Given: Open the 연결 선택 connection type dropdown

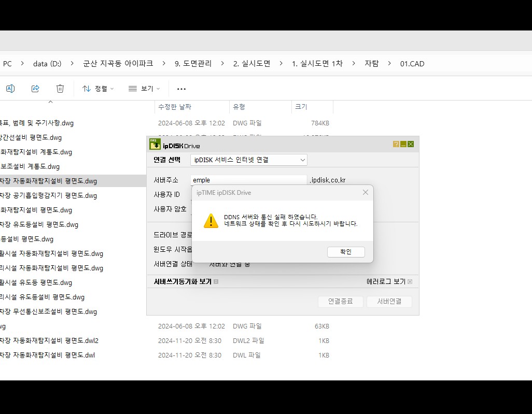Looking at the screenshot, I should point(249,160).
